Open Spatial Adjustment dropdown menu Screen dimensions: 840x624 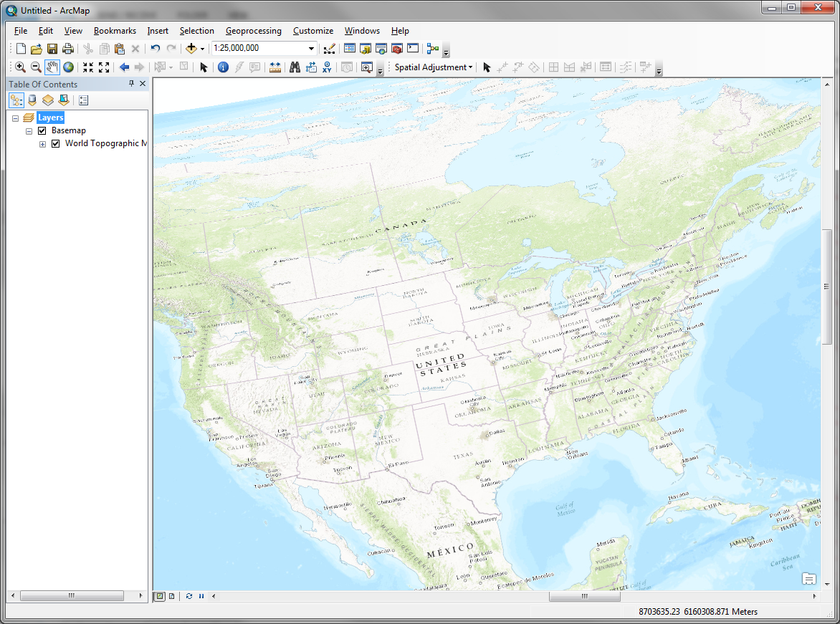tap(434, 67)
